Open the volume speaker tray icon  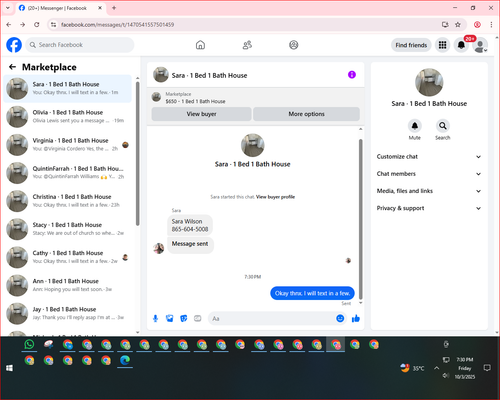[x=446, y=376]
